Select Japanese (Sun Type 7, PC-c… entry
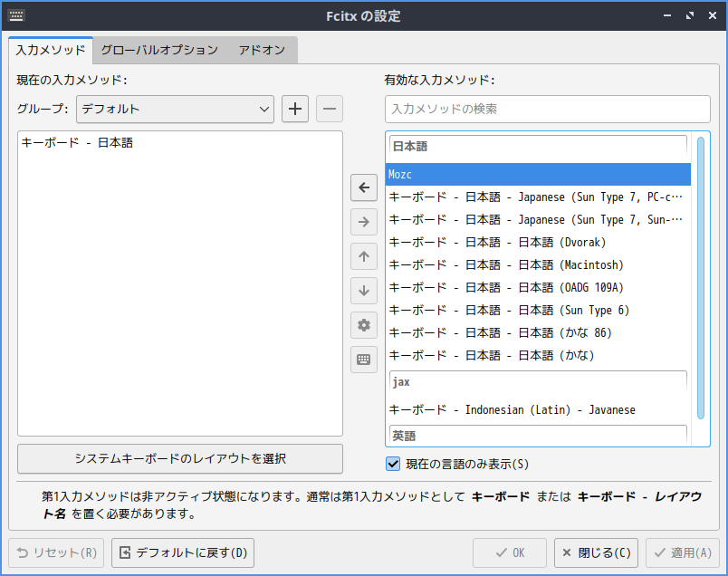The width and height of the screenshot is (728, 576). click(538, 197)
